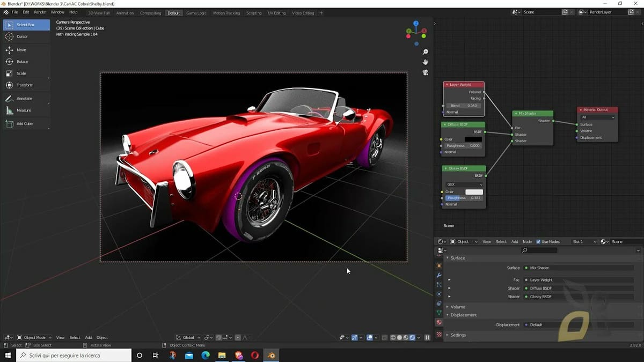Click the Diffuse BSDF black color swatch
Image resolution: width=644 pixels, height=362 pixels.
coord(473,139)
